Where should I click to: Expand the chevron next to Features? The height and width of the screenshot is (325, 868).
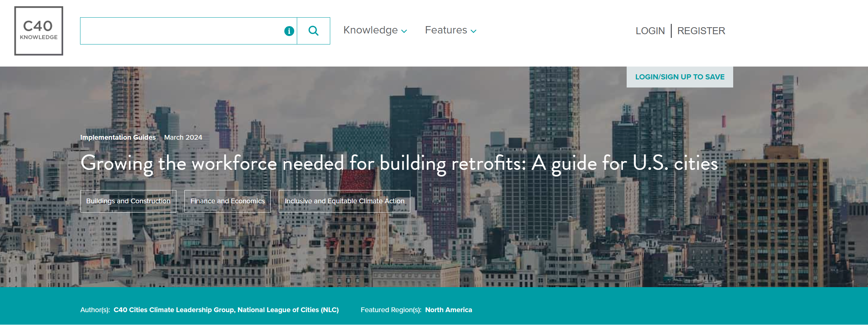point(474,32)
